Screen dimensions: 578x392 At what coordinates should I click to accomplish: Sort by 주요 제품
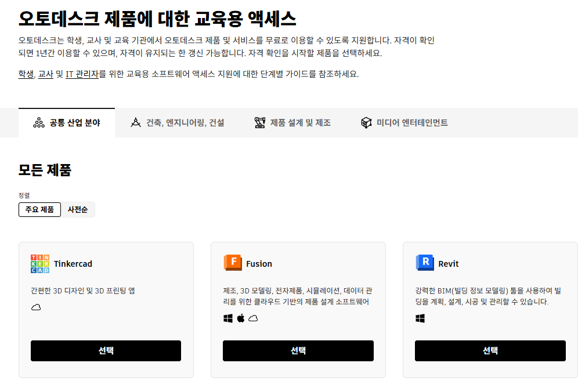tap(39, 210)
